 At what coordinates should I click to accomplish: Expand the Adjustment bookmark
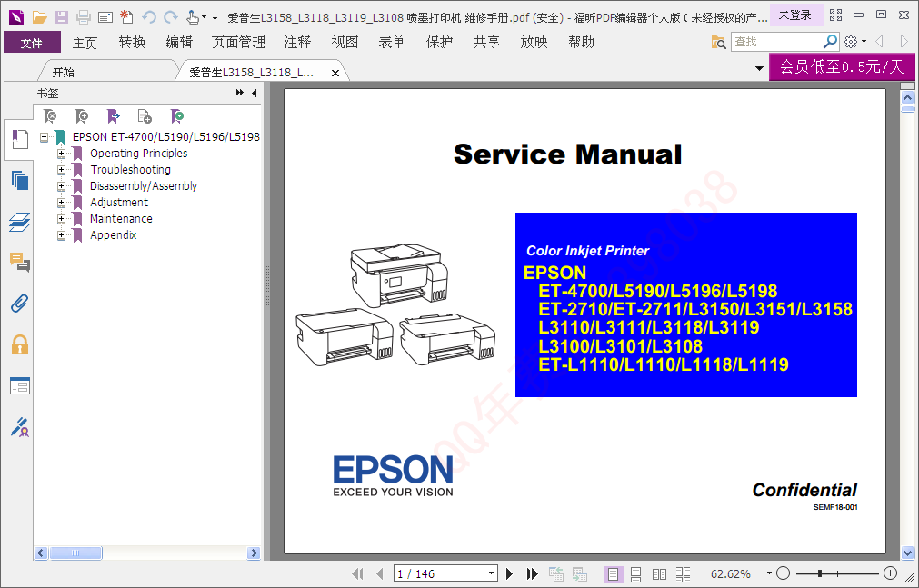pos(61,203)
